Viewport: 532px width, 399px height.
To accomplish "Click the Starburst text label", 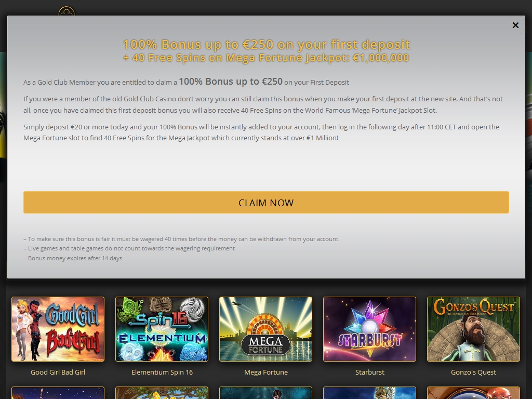I will tap(370, 372).
